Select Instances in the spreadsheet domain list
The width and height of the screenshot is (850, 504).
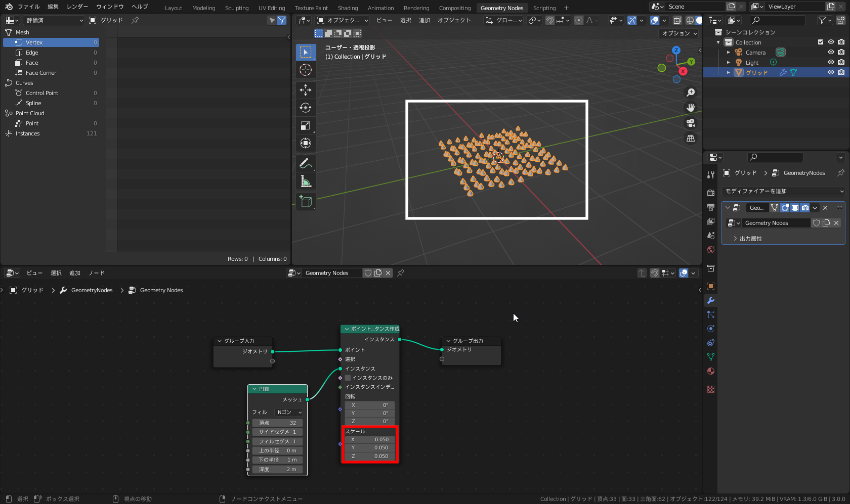pos(28,133)
